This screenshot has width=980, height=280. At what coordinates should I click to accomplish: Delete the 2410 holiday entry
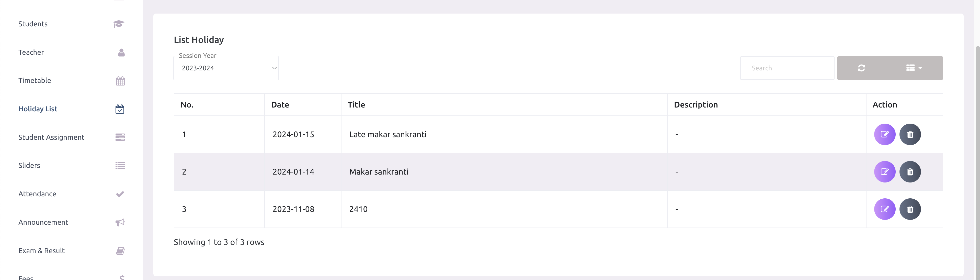[910, 209]
